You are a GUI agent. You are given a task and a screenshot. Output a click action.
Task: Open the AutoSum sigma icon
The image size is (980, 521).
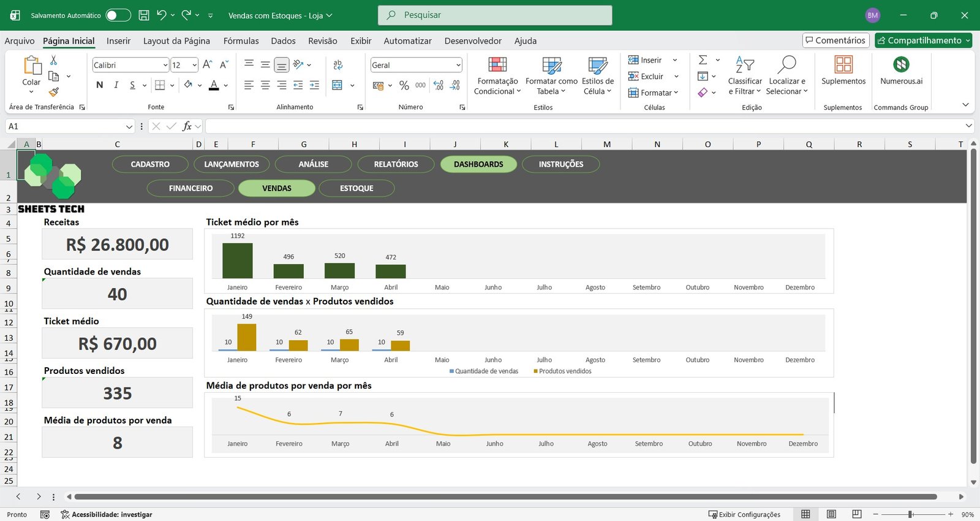click(x=703, y=60)
